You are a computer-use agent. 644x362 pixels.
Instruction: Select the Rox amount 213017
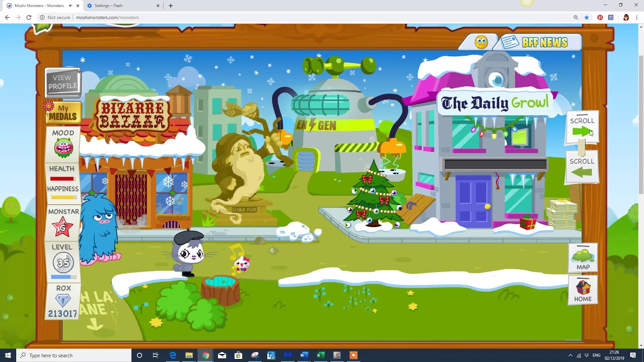62,314
